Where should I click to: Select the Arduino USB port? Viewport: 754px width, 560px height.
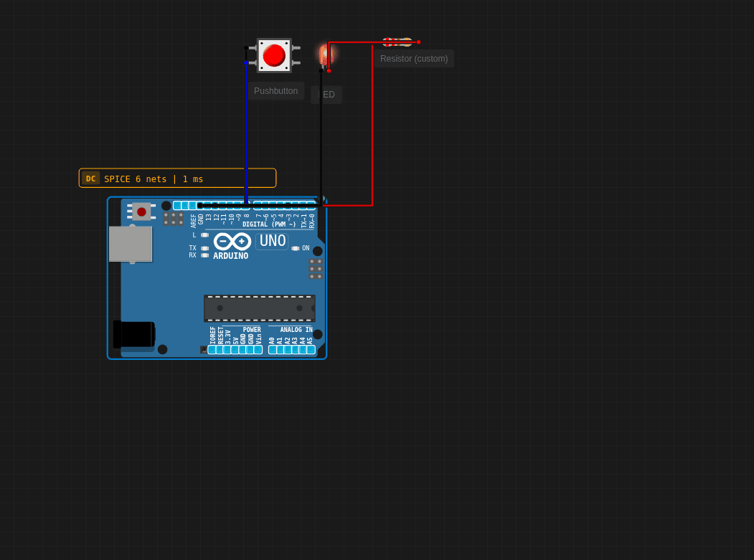131,245
